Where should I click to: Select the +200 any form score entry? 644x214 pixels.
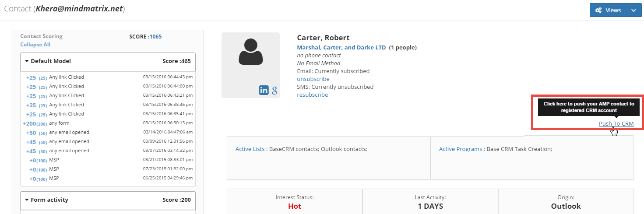coord(59,123)
